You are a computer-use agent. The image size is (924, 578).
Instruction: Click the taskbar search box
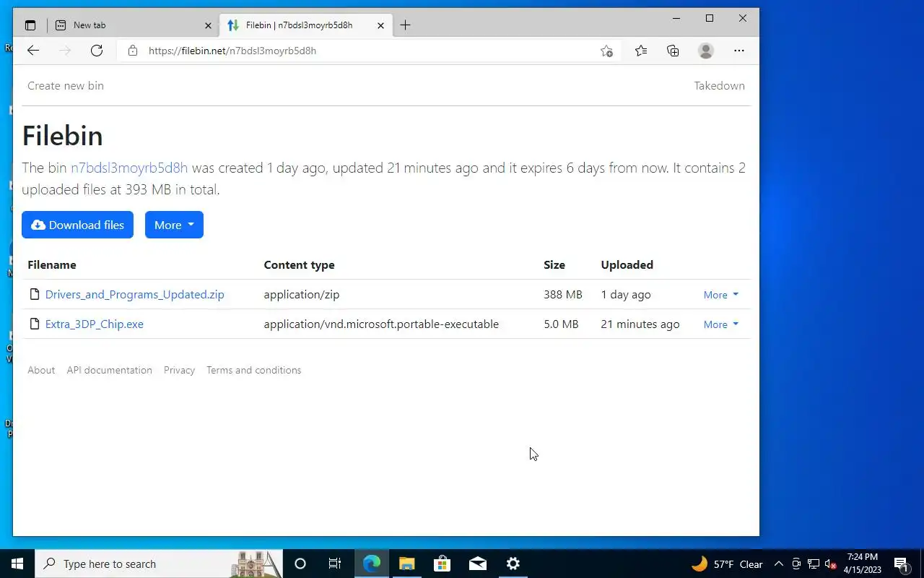click(x=159, y=564)
